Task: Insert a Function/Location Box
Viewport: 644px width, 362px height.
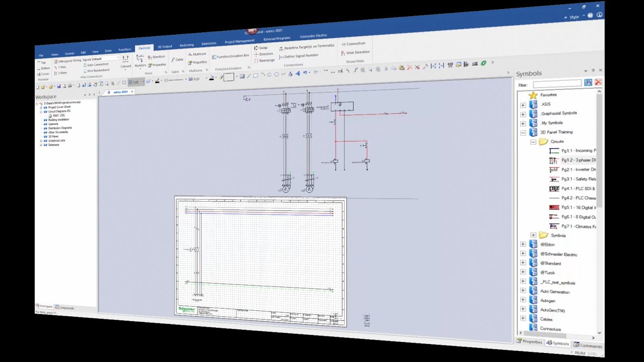Action: [x=230, y=56]
